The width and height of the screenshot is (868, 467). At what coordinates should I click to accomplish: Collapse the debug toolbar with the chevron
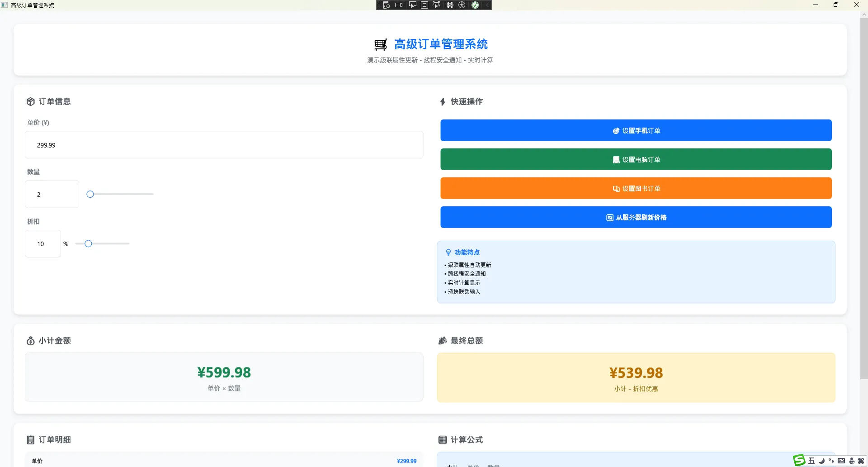pyautogui.click(x=487, y=5)
